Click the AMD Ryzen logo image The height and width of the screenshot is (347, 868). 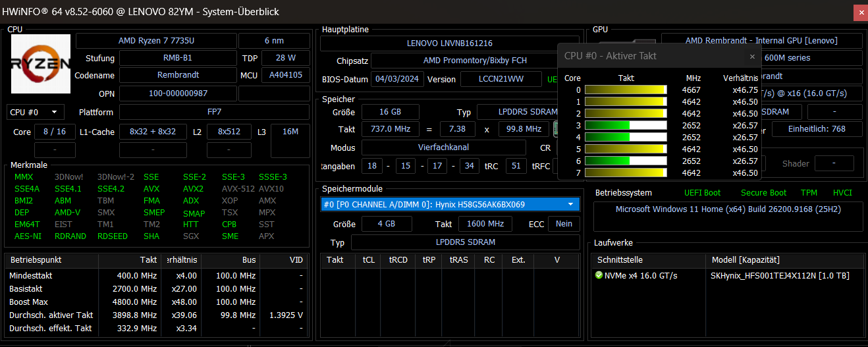tap(40, 63)
